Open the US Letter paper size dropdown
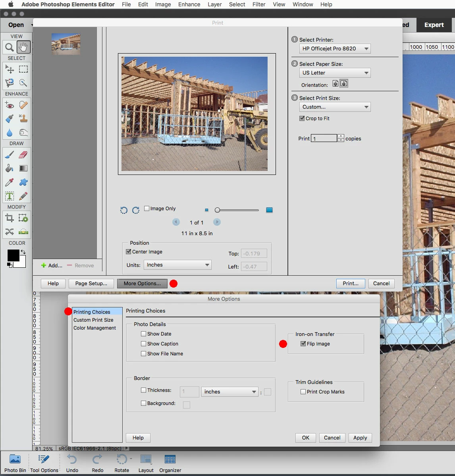 tap(335, 73)
